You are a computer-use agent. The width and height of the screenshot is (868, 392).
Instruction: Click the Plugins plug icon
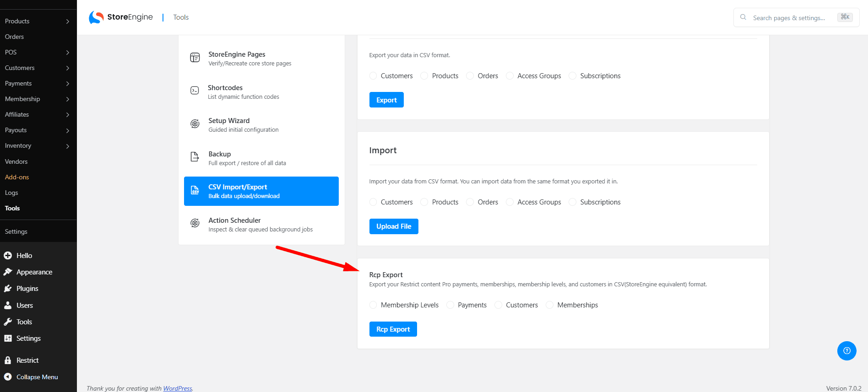(x=8, y=289)
